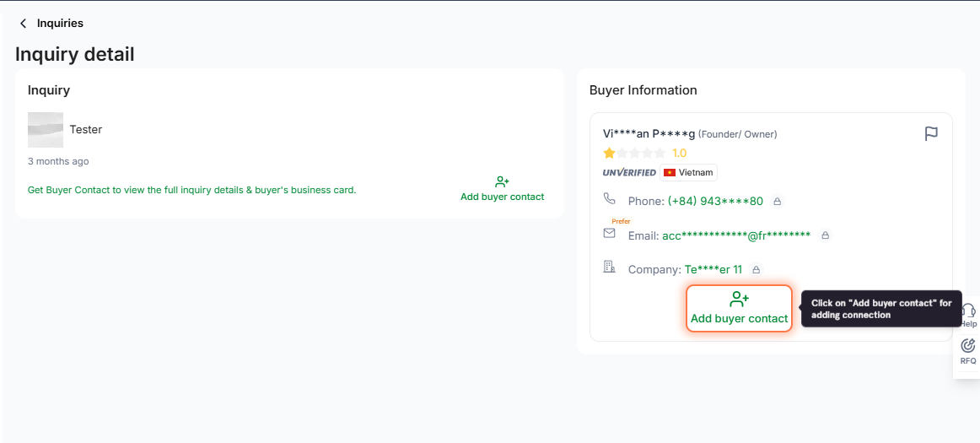
Task: Click the masked phone number
Action: click(715, 202)
